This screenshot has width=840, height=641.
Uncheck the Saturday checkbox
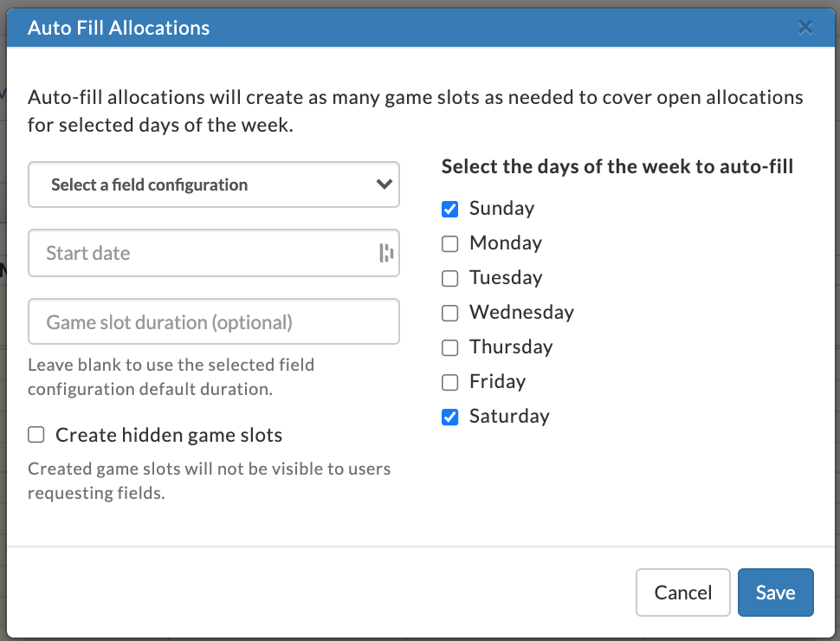pyautogui.click(x=450, y=417)
